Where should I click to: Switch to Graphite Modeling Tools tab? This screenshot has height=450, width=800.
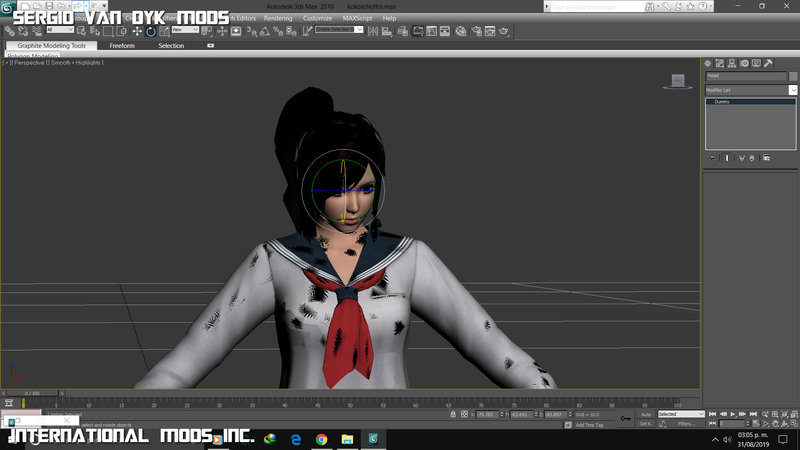tap(52, 45)
